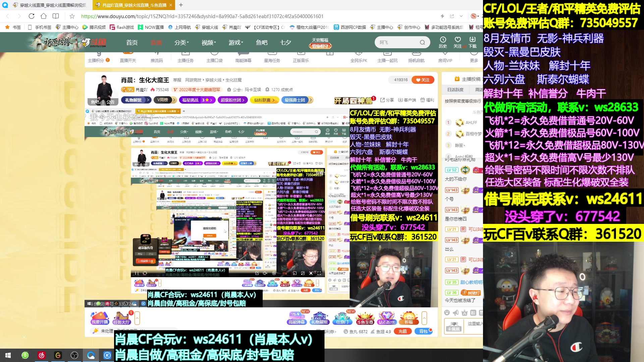This screenshot has width=644, height=362.
Task: Expand the 钻粉联赛 pill
Action: (x=264, y=100)
